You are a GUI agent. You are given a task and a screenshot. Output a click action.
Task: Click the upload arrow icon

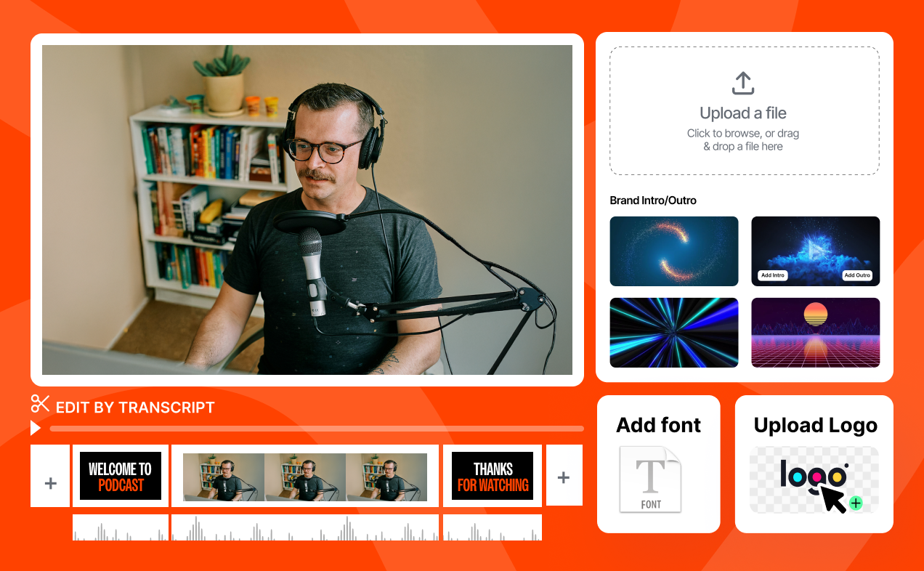coord(743,83)
